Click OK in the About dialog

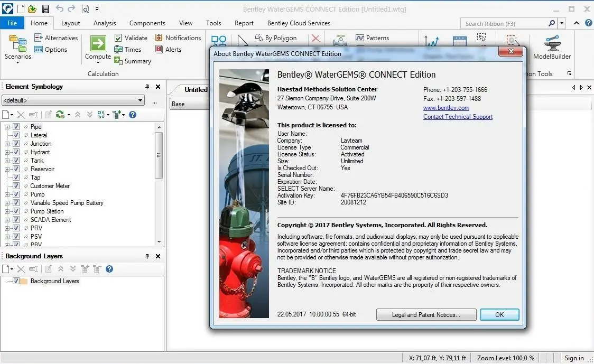coord(499,315)
